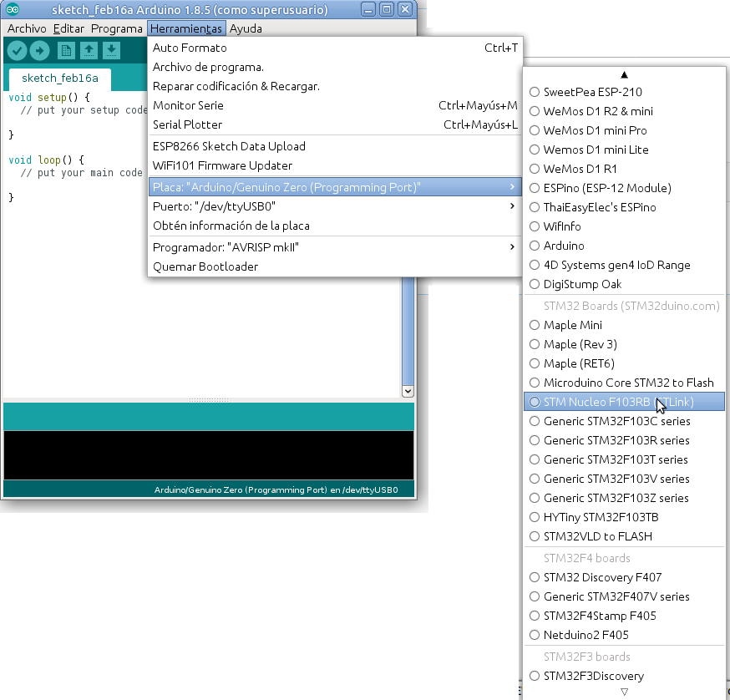
Task: Select Microduino Core STM32 to Flash
Action: pos(624,383)
